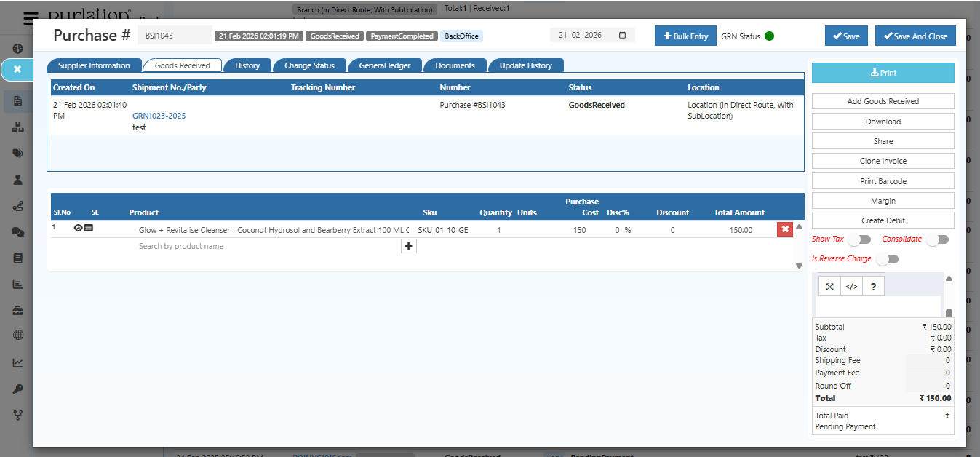980x457 pixels.
Task: Turn on the Consolidate toggle
Action: coord(938,239)
